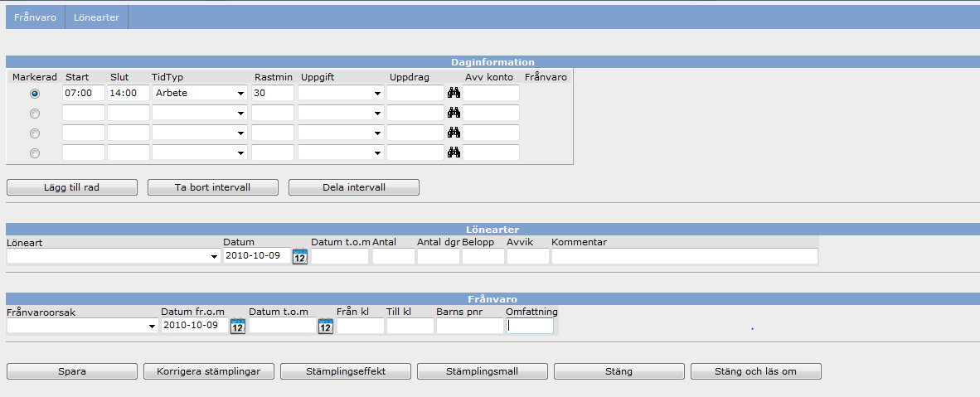980x397 pixels.
Task: Save with the Spara button
Action: coord(72,371)
